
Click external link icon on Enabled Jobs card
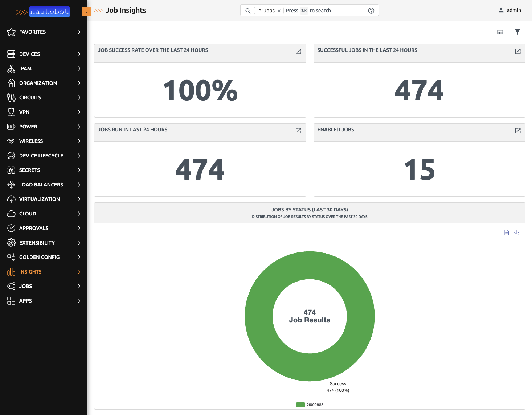(x=517, y=131)
